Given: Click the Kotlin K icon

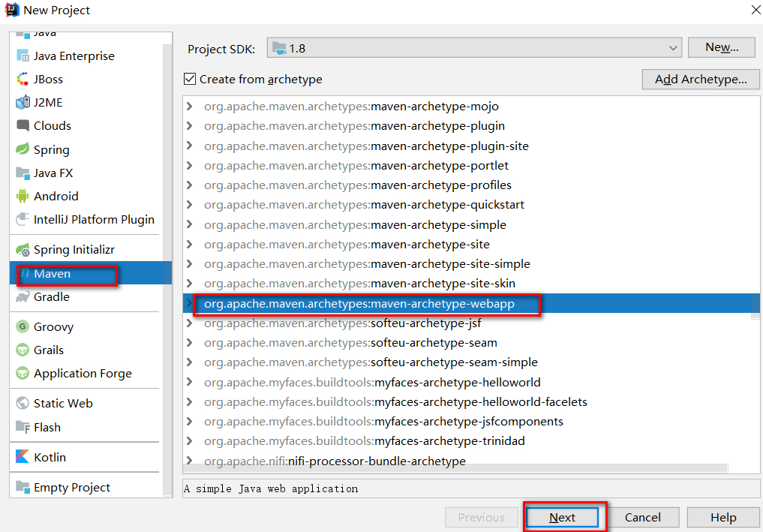Looking at the screenshot, I should (x=23, y=456).
